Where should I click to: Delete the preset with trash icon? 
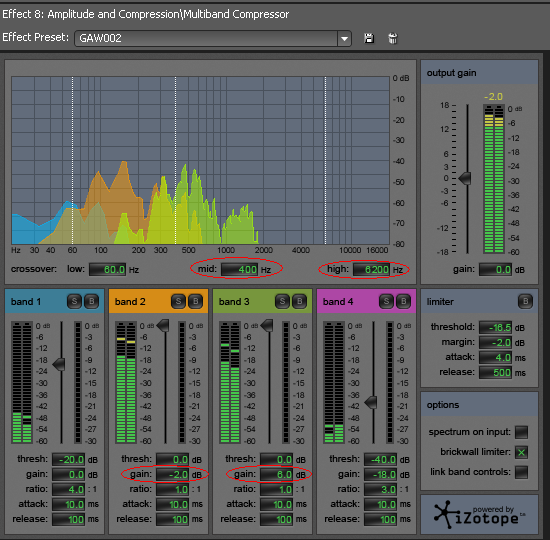[x=393, y=38]
